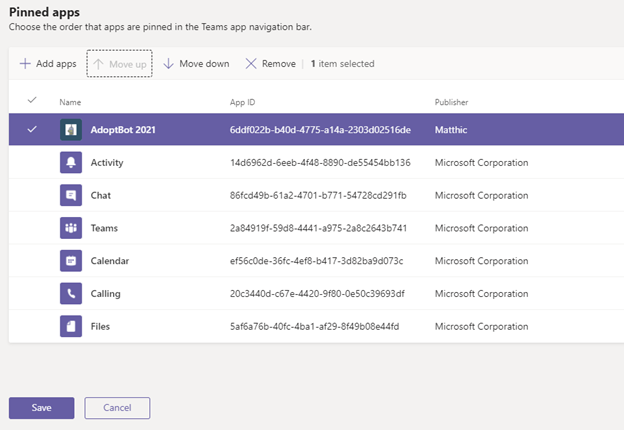The width and height of the screenshot is (624, 430).
Task: Click the Chat bubble icon
Action: tap(71, 195)
